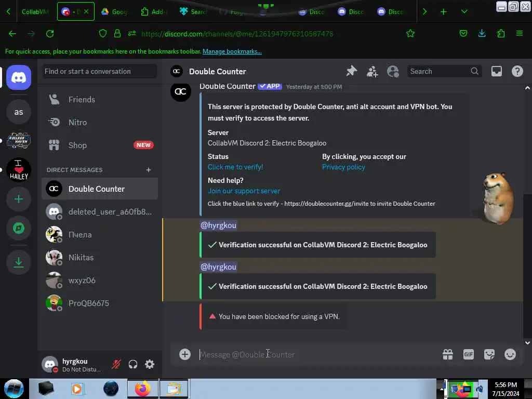Click tab strip back arrow

(x=8, y=12)
